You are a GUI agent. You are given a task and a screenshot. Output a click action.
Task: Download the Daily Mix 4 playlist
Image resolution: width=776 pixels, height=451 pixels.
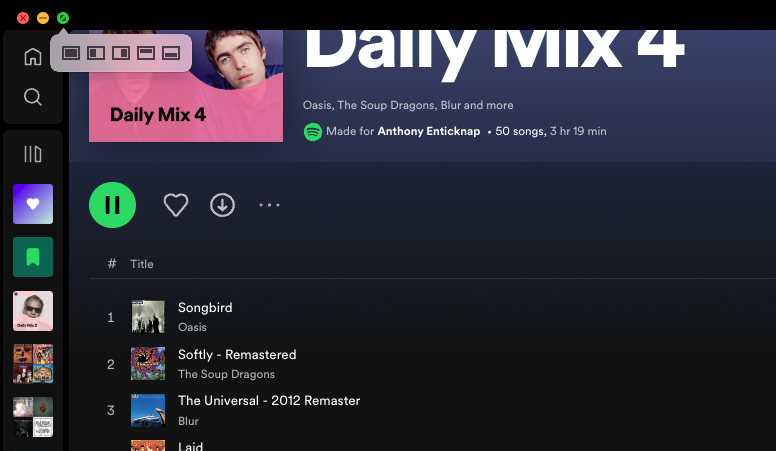tap(222, 205)
